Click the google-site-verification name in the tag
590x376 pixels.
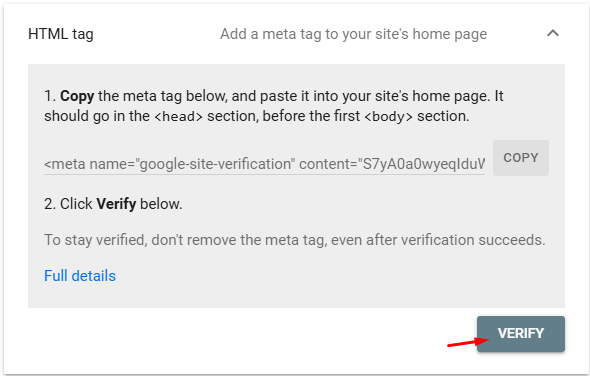215,164
